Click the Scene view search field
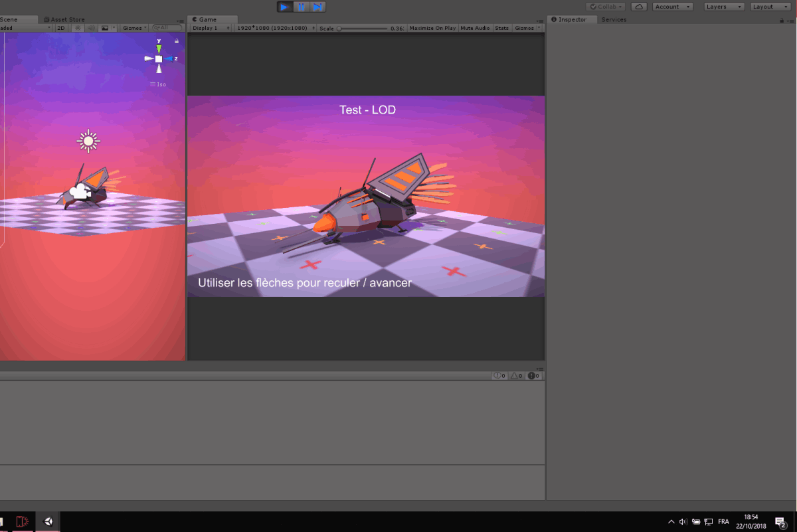797x532 pixels. pos(168,28)
